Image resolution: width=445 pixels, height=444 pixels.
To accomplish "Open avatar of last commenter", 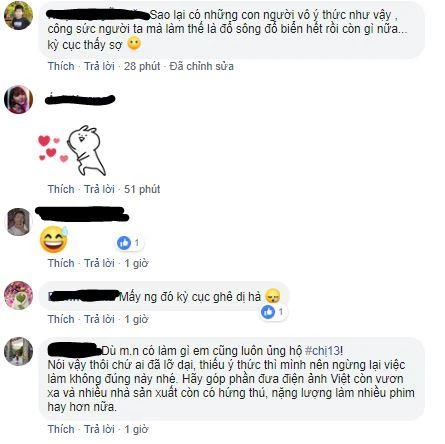I will point(18,351).
